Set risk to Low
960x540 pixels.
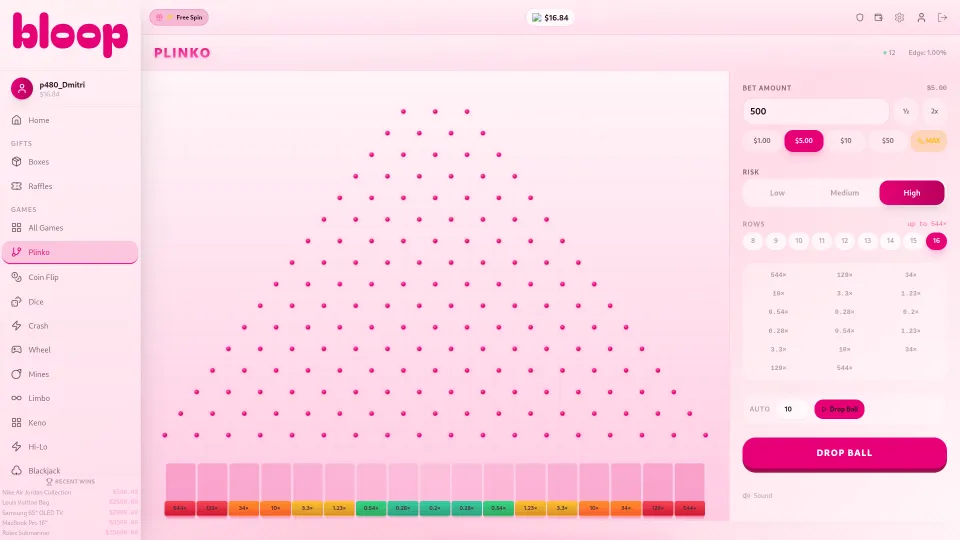click(777, 193)
